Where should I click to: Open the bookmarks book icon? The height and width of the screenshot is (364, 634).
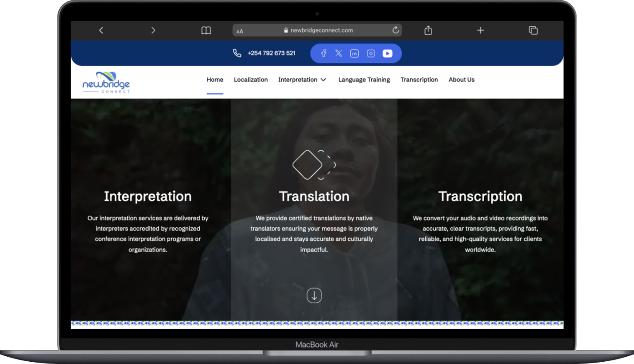206,30
